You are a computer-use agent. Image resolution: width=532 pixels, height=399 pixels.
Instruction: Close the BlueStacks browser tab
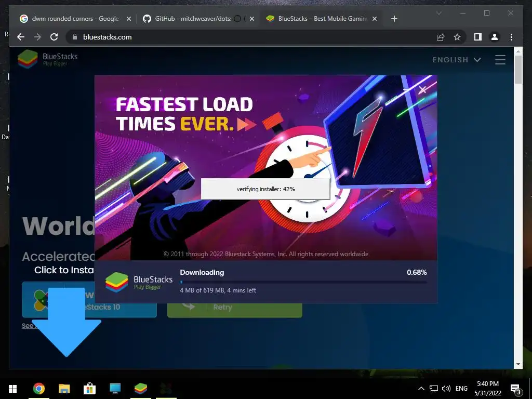click(375, 19)
